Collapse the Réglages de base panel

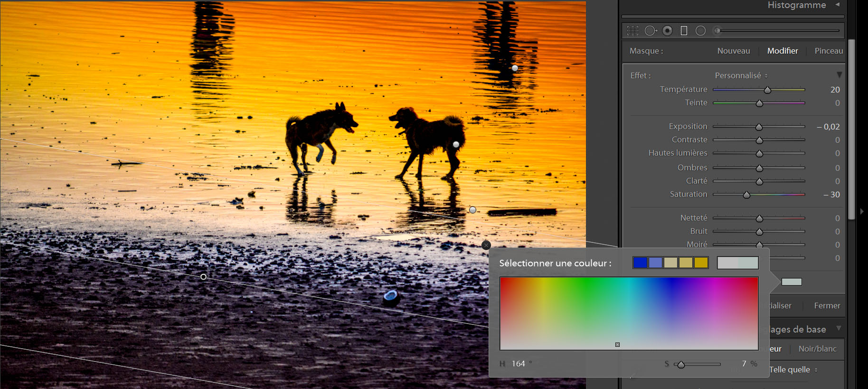coord(839,328)
